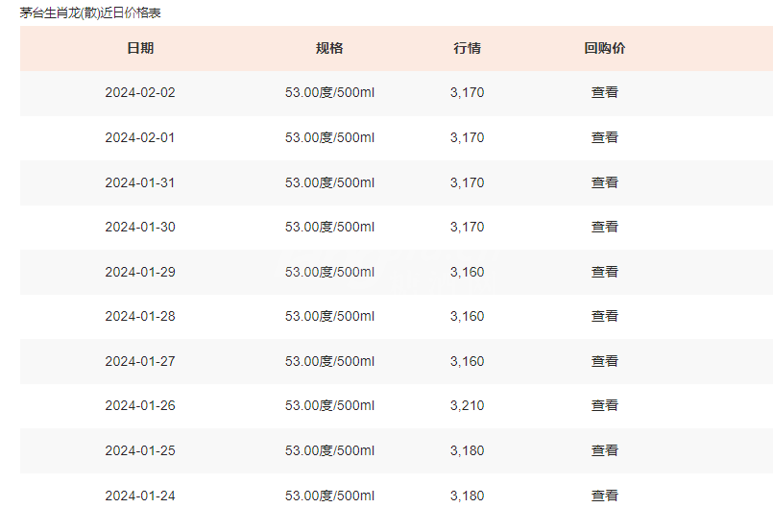Click 53.00度/500ml spec in 2024-01-25 row

(x=329, y=450)
